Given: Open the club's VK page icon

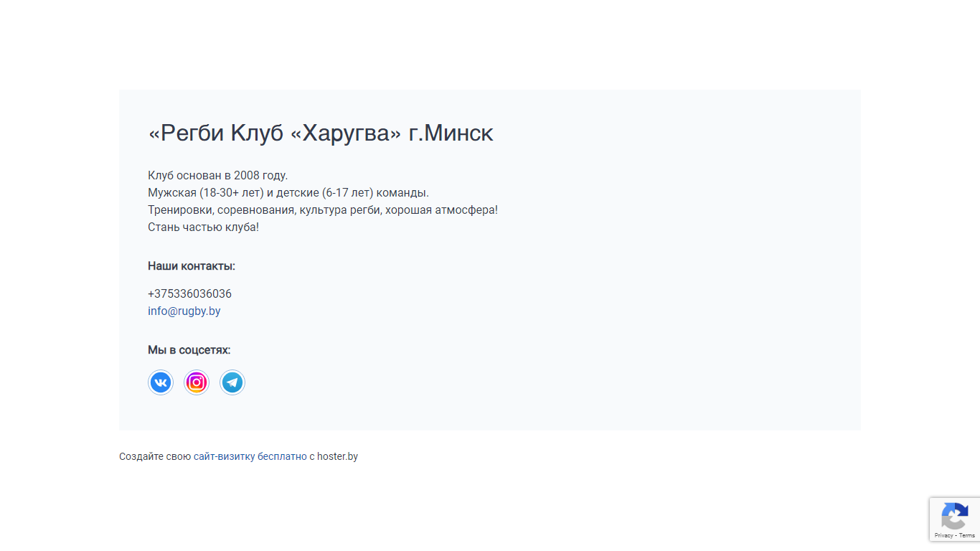Looking at the screenshot, I should [x=161, y=382].
